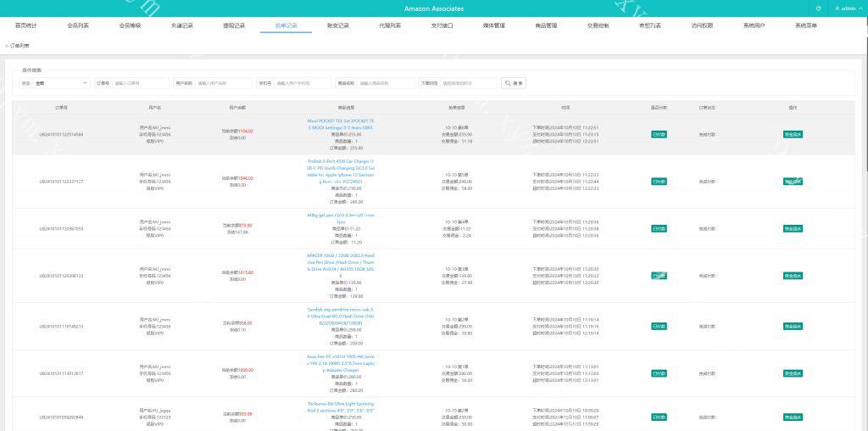Image resolution: width=868 pixels, height=431 pixels.
Task: Open the 交易控制 menu tab
Action: coord(598,25)
